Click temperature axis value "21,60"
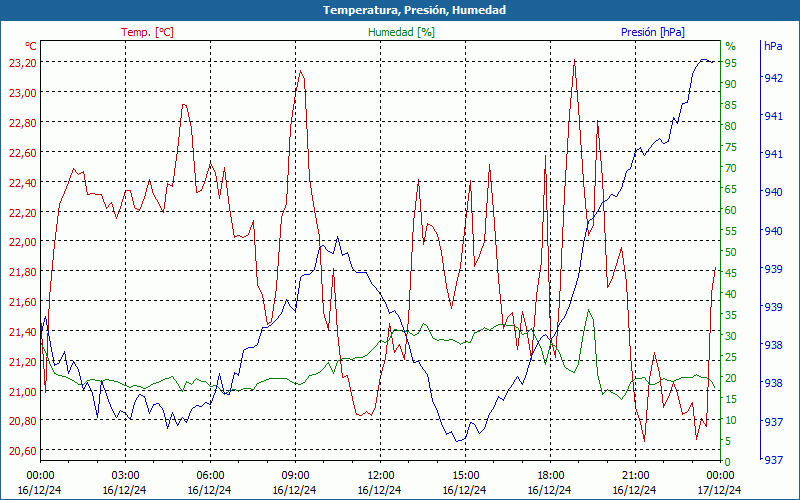This screenshot has height=500, width=800. point(22,302)
